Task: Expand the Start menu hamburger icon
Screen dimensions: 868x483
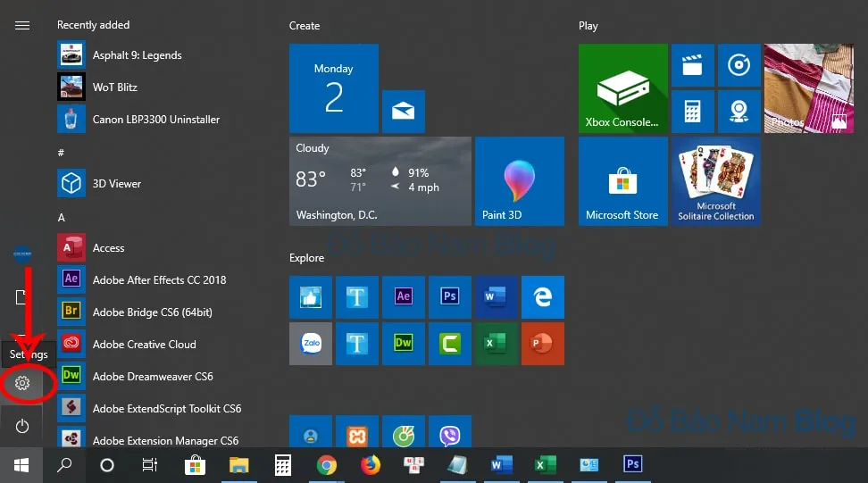Action: pyautogui.click(x=22, y=26)
